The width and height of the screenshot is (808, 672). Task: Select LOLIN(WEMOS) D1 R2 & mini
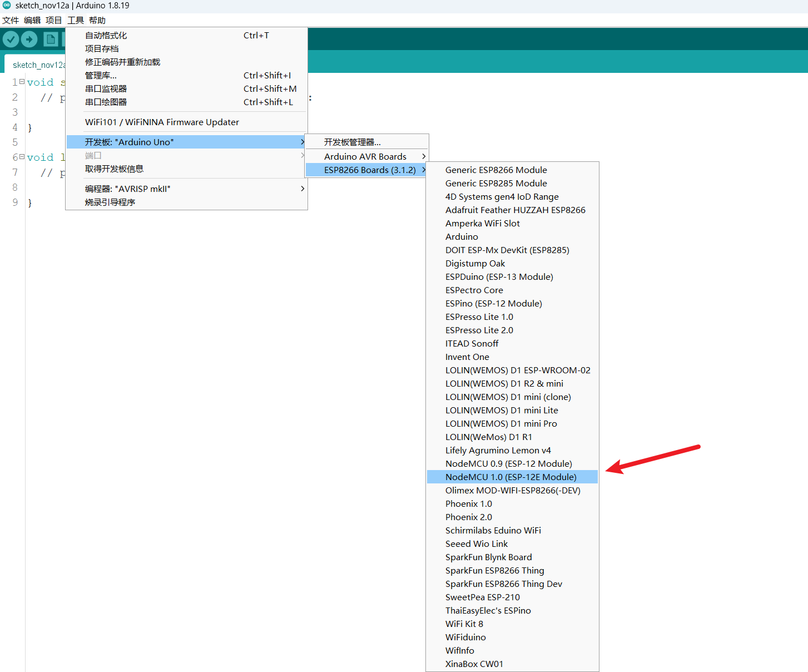click(x=512, y=383)
